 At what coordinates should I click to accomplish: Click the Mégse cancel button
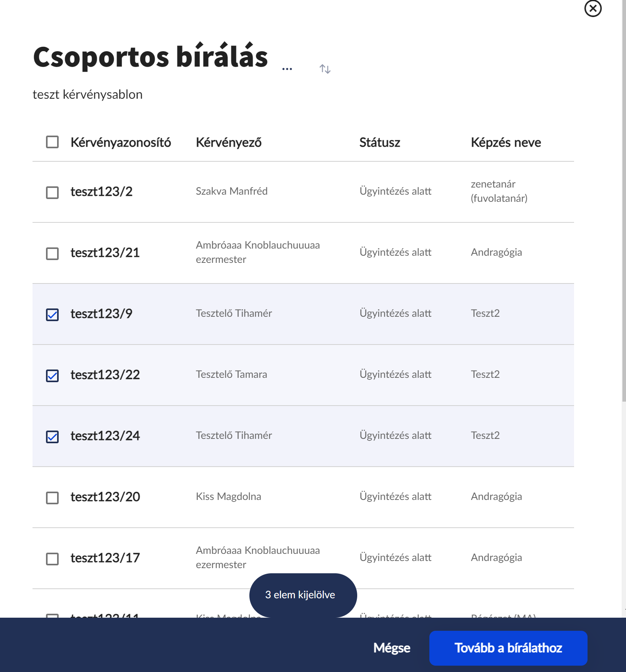(x=392, y=648)
